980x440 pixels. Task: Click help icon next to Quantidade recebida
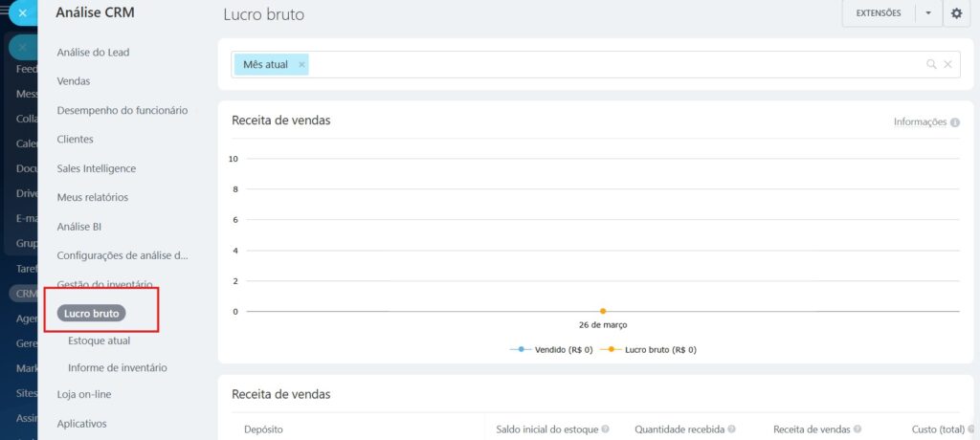742,429
